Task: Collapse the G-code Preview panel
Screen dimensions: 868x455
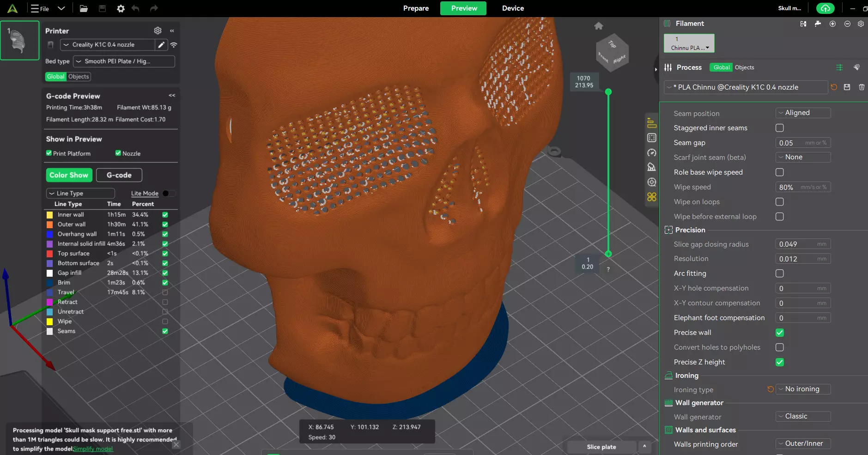Action: (172, 96)
